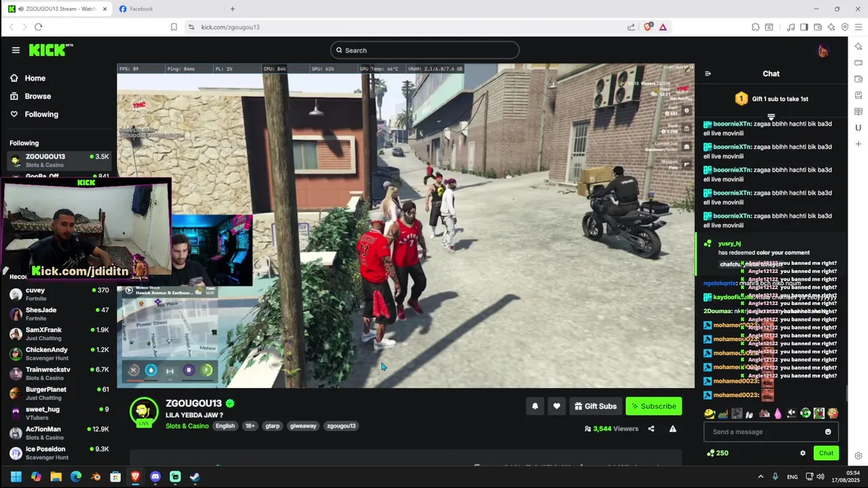Viewport: 868px width, 488px height.
Task: Open Ice Poseidon recommended channel
Action: 59,453
